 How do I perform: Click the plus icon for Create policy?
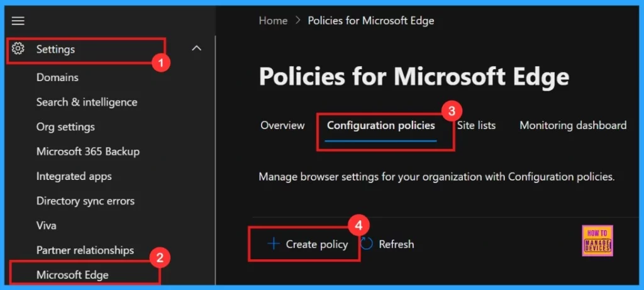point(273,244)
